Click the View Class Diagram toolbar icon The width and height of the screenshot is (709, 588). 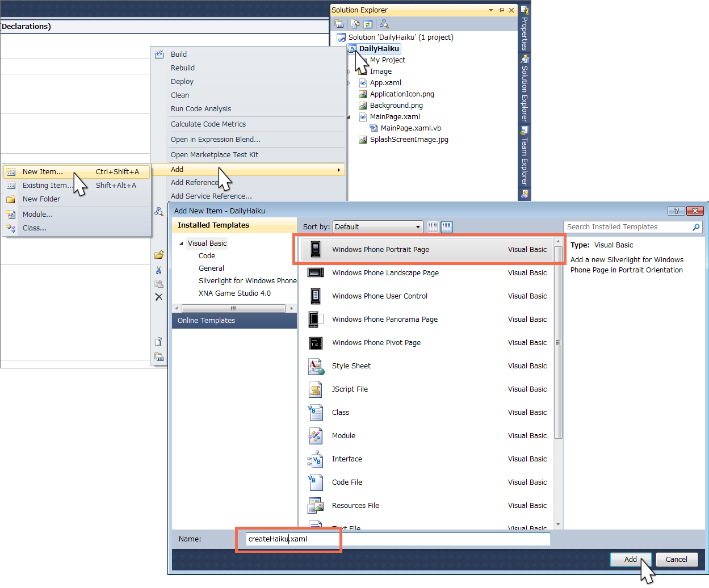tap(384, 24)
